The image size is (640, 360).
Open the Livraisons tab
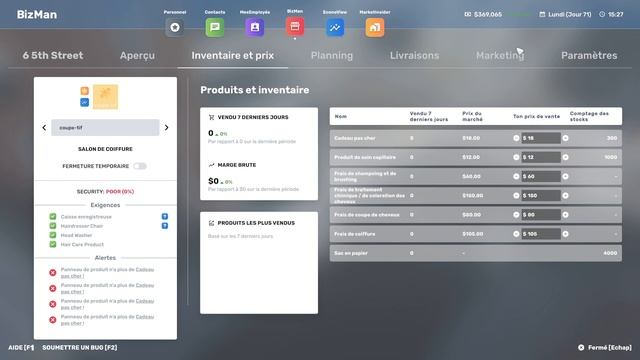point(414,56)
